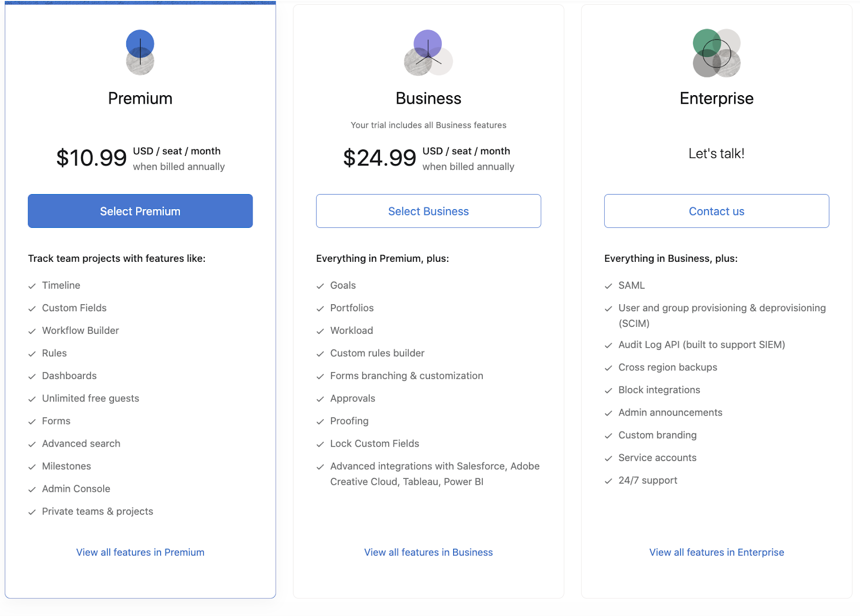
Task: Click the checkmark beside Custom branding
Action: (608, 436)
